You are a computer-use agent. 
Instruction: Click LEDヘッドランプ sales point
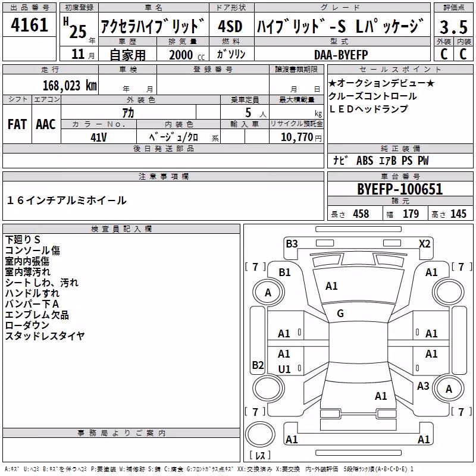368,109
